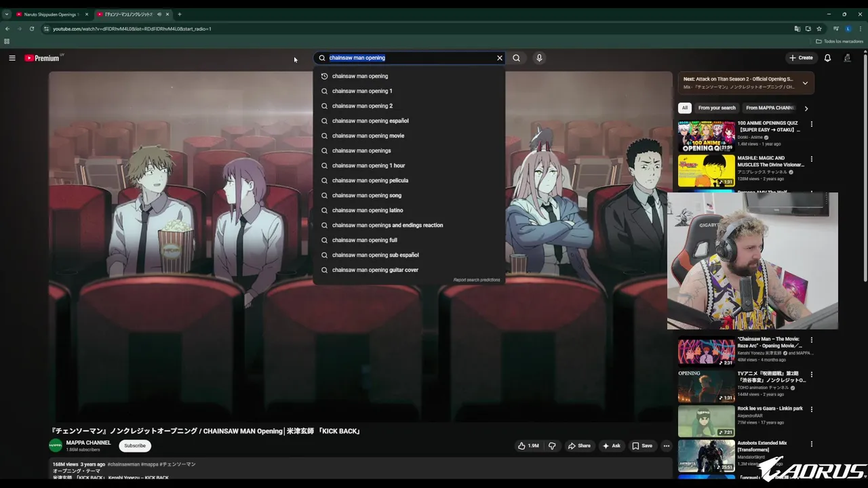Select the suggestion 'chainsaw man opening movie'
The height and width of the screenshot is (488, 868).
click(409, 136)
